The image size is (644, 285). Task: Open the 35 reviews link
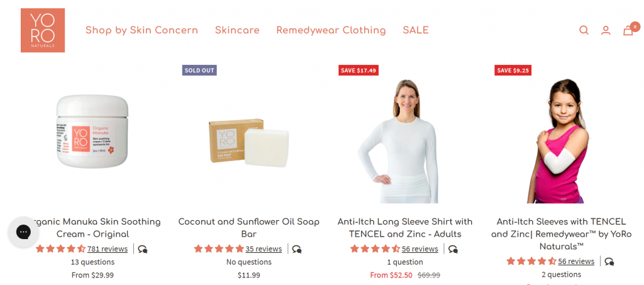pyautogui.click(x=264, y=249)
